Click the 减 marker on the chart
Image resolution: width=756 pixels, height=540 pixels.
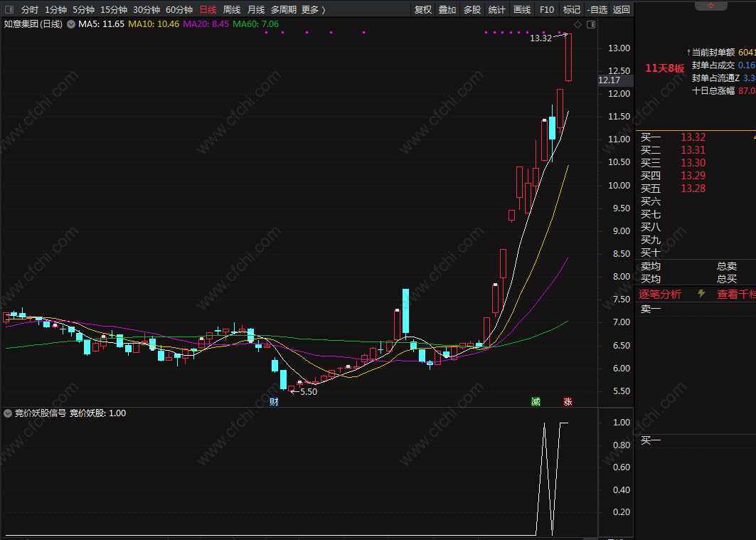pyautogui.click(x=536, y=402)
